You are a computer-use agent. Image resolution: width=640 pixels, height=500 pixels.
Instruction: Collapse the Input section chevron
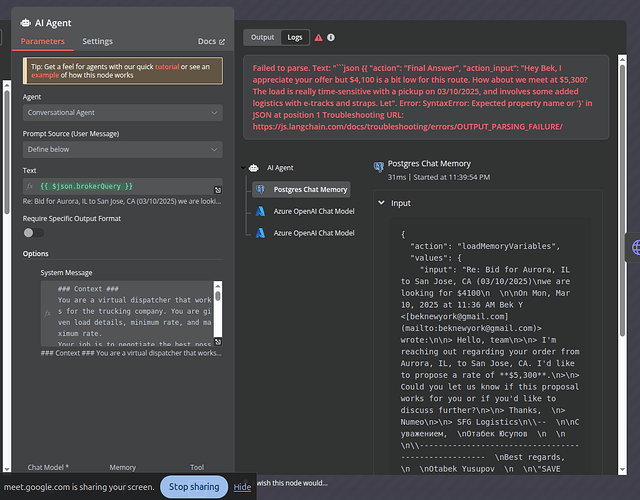[381, 203]
